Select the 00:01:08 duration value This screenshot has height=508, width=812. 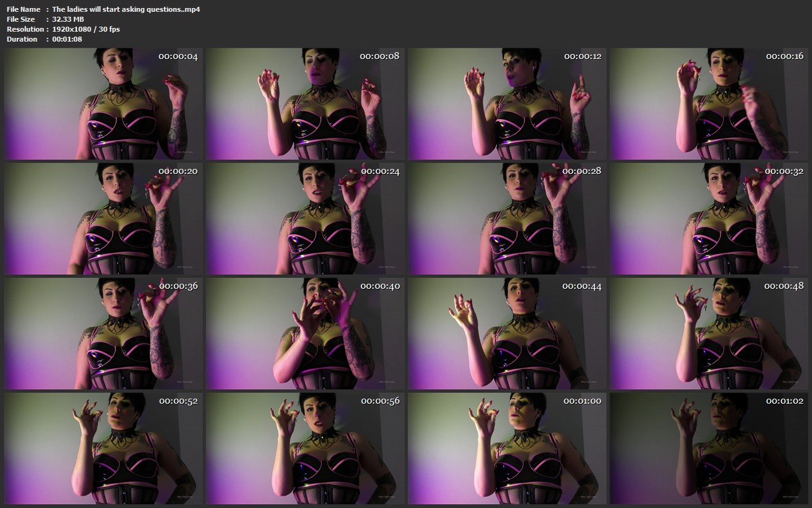[67, 39]
